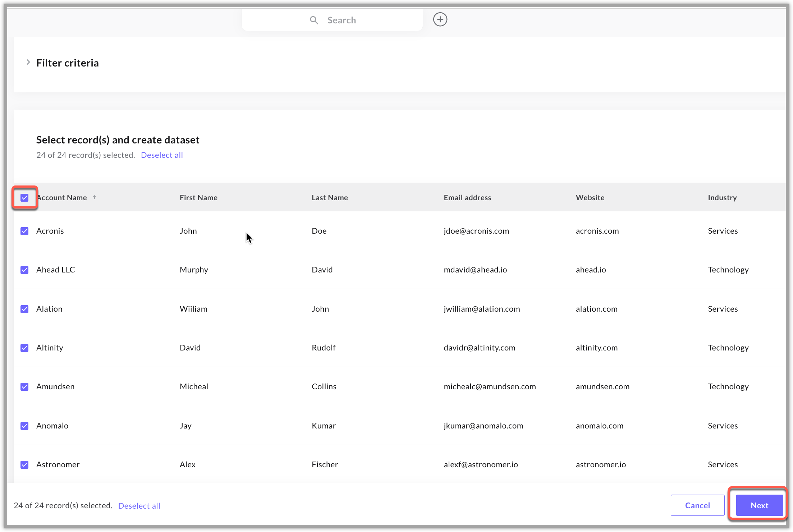The height and width of the screenshot is (532, 793).
Task: Deselect the Amundsen record
Action: [24, 386]
